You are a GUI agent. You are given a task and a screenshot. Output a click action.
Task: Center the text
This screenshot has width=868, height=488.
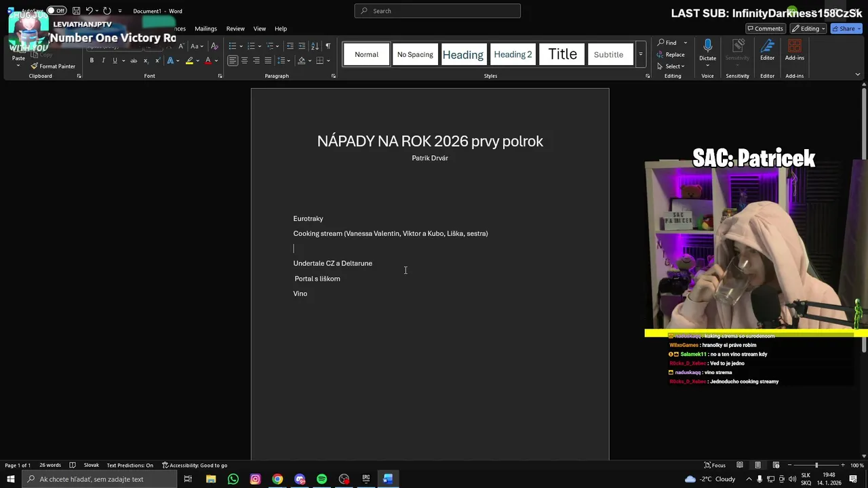click(x=244, y=61)
